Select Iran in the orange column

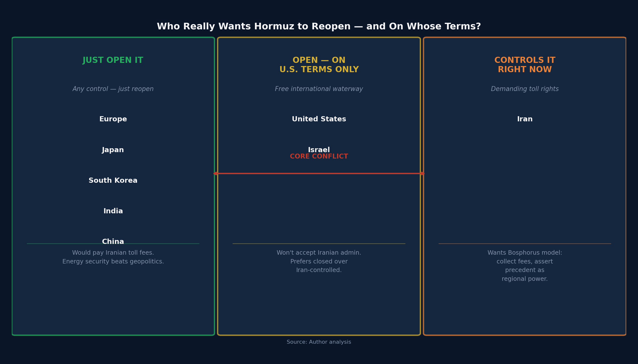pyautogui.click(x=524, y=119)
